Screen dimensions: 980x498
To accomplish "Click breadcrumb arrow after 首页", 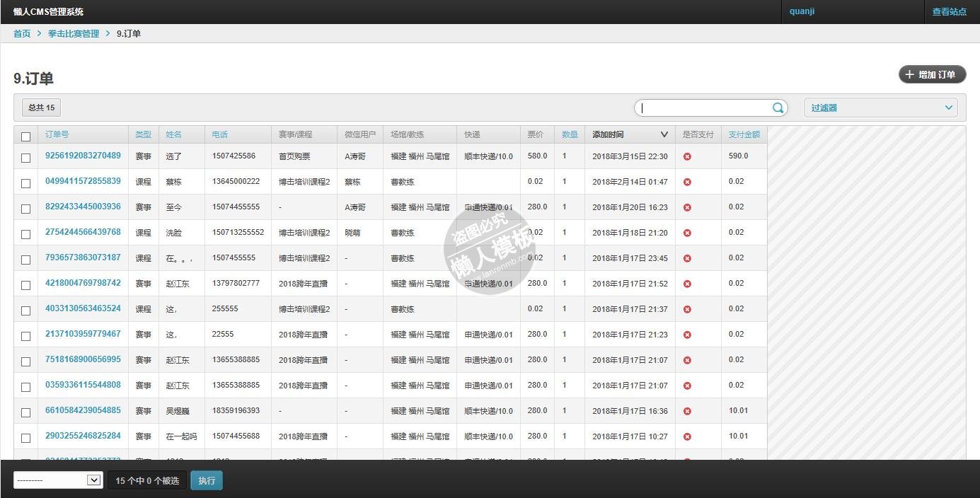I will coord(40,33).
